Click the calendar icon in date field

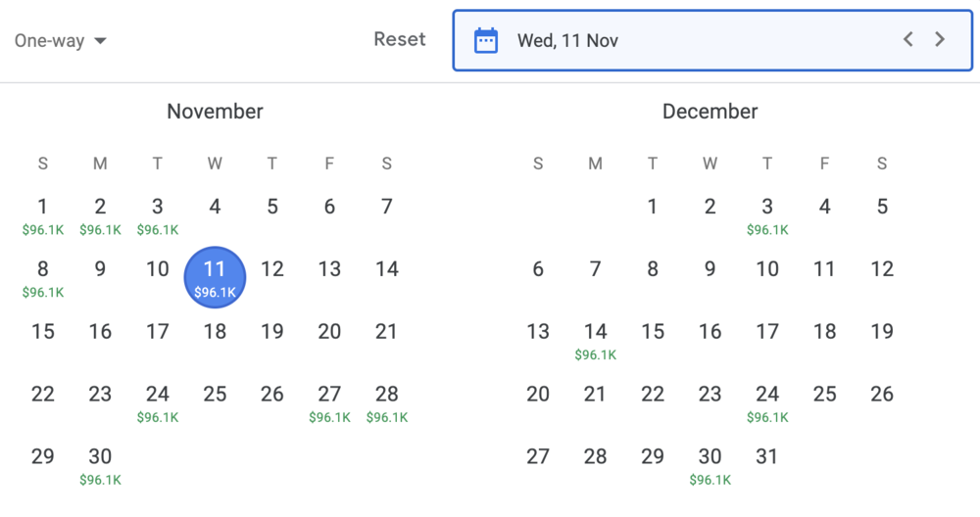(x=486, y=40)
